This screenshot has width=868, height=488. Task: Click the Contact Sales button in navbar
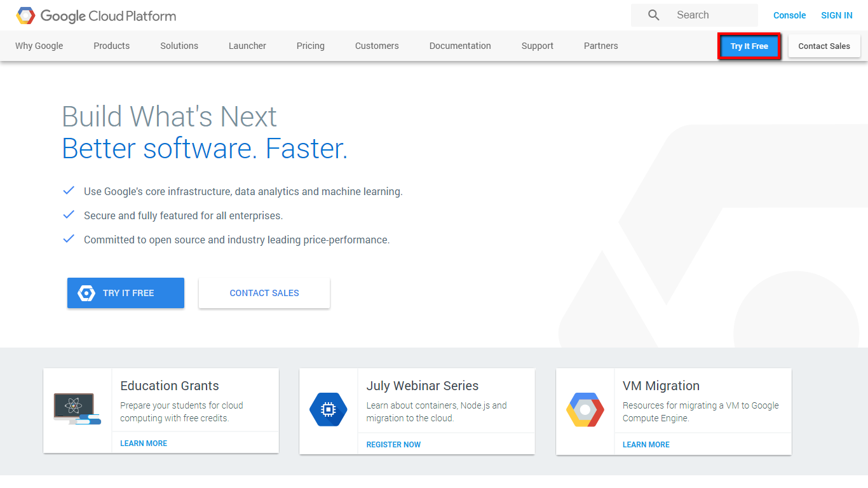(824, 46)
